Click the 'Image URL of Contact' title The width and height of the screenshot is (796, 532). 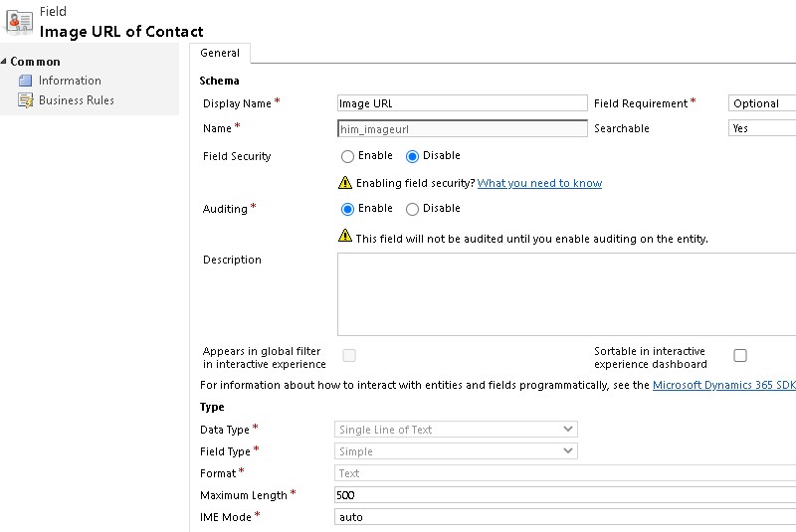pos(121,32)
